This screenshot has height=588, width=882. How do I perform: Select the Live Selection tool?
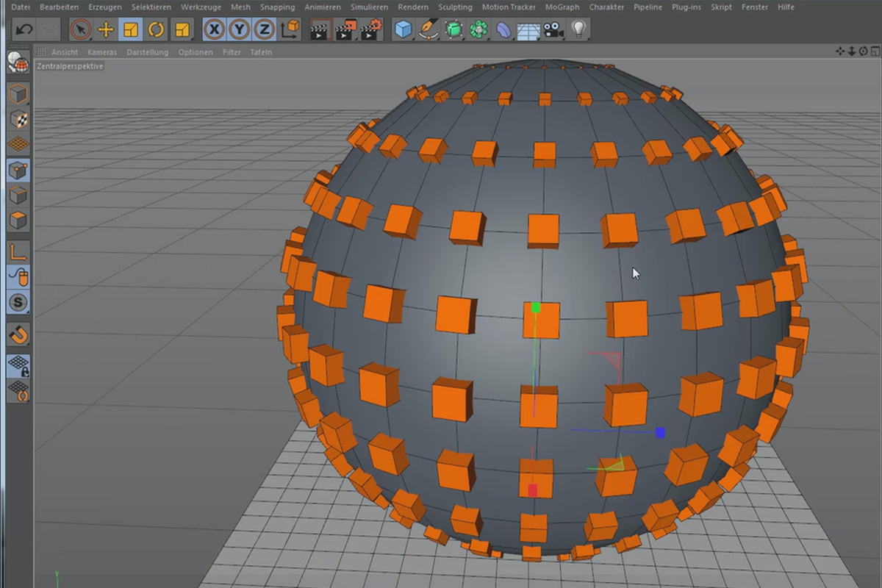point(82,29)
